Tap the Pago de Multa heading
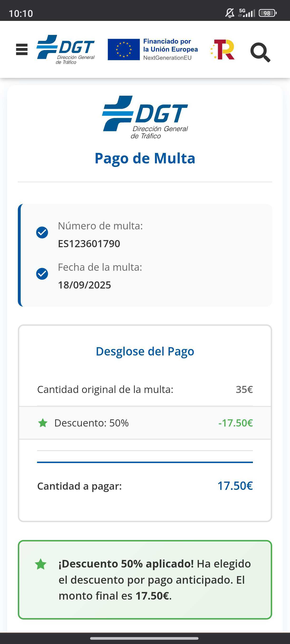Image resolution: width=290 pixels, height=644 pixels. (x=145, y=158)
